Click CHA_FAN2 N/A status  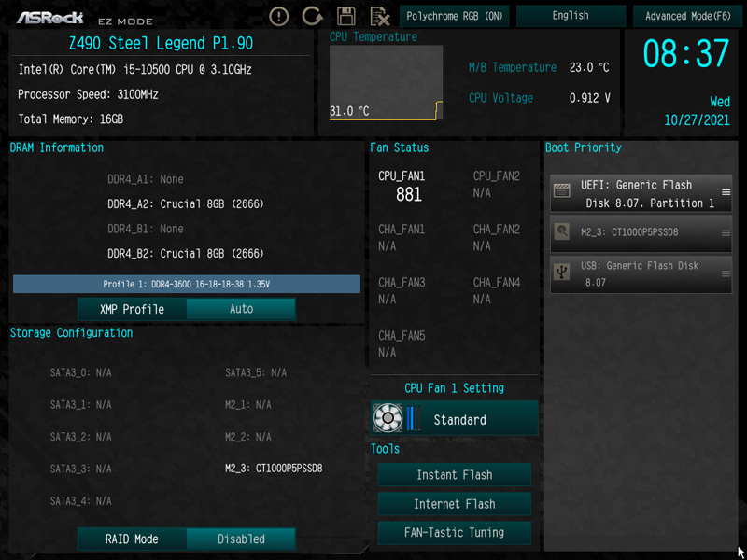(497, 238)
